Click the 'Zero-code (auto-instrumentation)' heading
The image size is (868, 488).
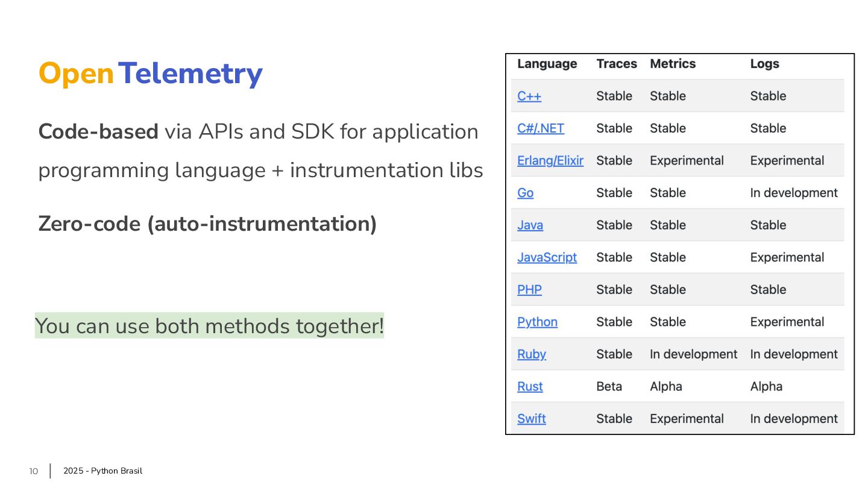click(207, 224)
